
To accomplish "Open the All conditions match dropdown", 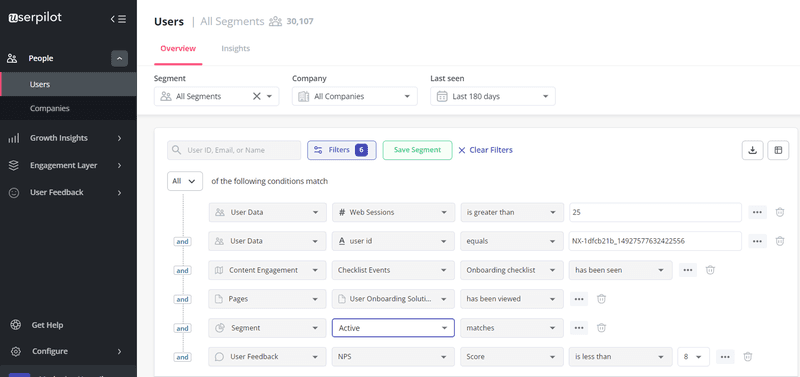I will [x=185, y=181].
